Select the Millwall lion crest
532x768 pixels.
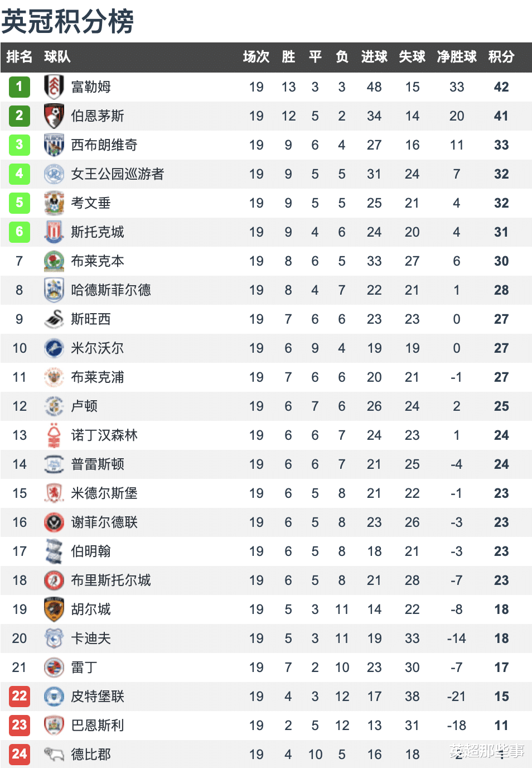tap(54, 348)
